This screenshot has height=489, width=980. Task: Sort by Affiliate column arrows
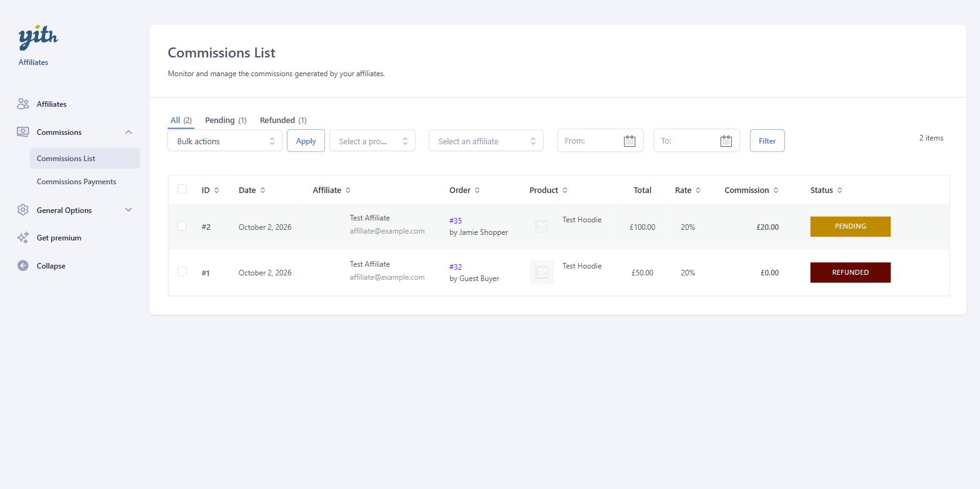(348, 190)
